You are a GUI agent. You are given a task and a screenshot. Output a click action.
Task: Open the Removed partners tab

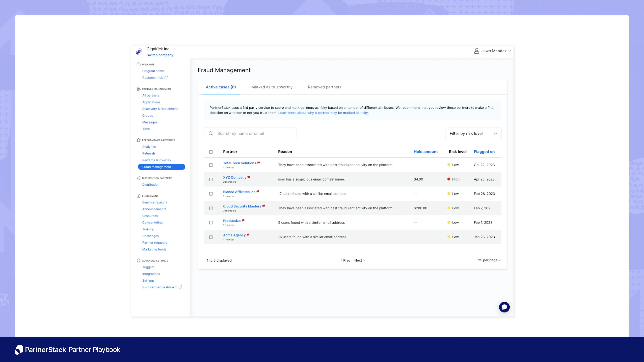[324, 87]
